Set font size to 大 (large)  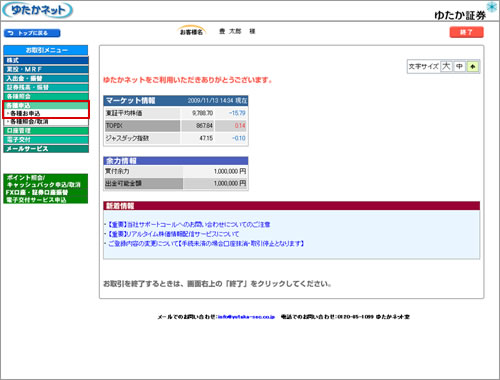[446, 66]
